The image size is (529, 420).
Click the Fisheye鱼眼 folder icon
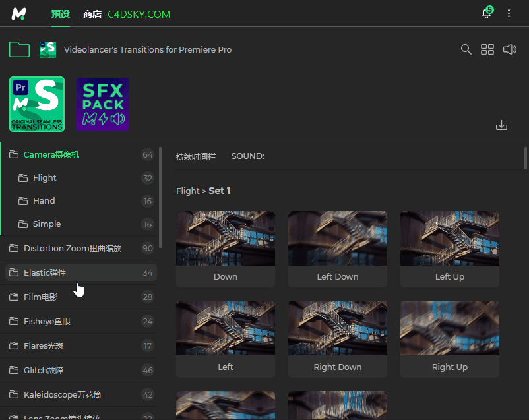[x=14, y=321]
